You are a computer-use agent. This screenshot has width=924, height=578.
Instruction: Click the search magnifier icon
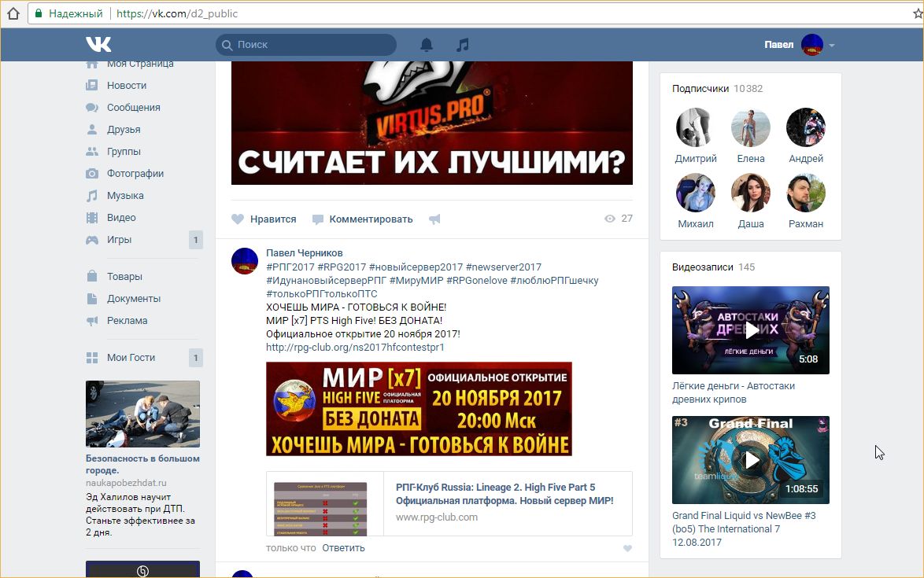point(227,45)
